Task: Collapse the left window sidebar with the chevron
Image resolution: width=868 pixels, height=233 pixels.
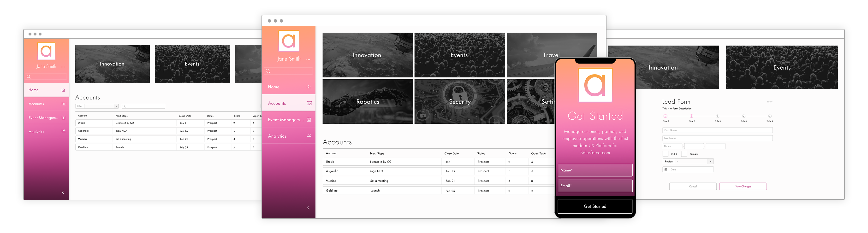Action: point(63,192)
